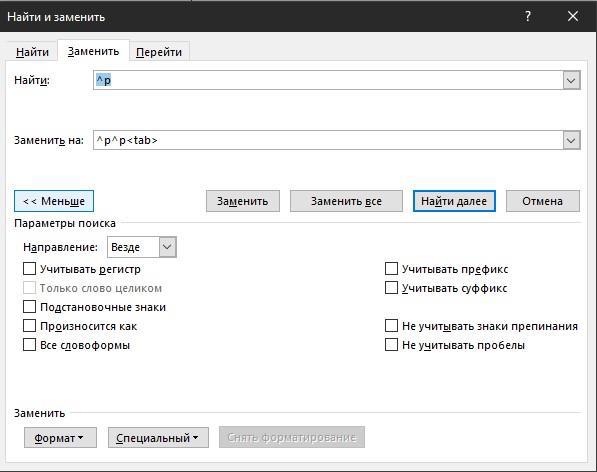Open the Специальный menu button

point(158,437)
